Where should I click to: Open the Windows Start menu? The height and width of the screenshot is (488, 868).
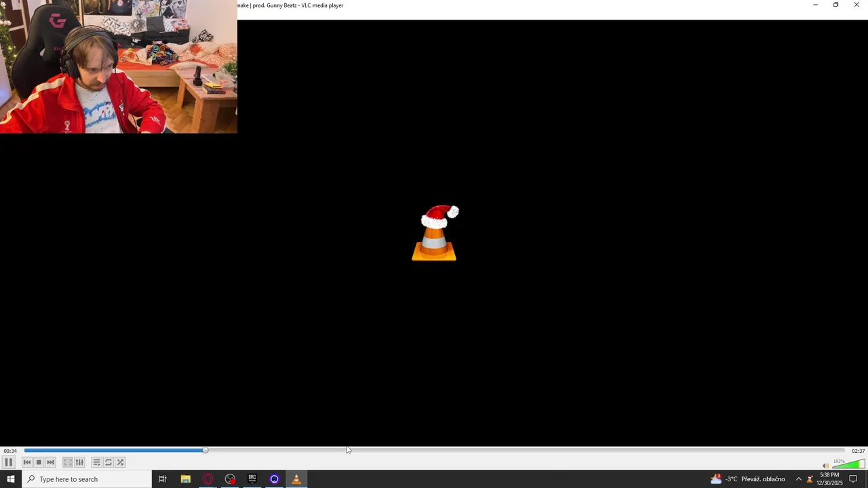pyautogui.click(x=10, y=479)
